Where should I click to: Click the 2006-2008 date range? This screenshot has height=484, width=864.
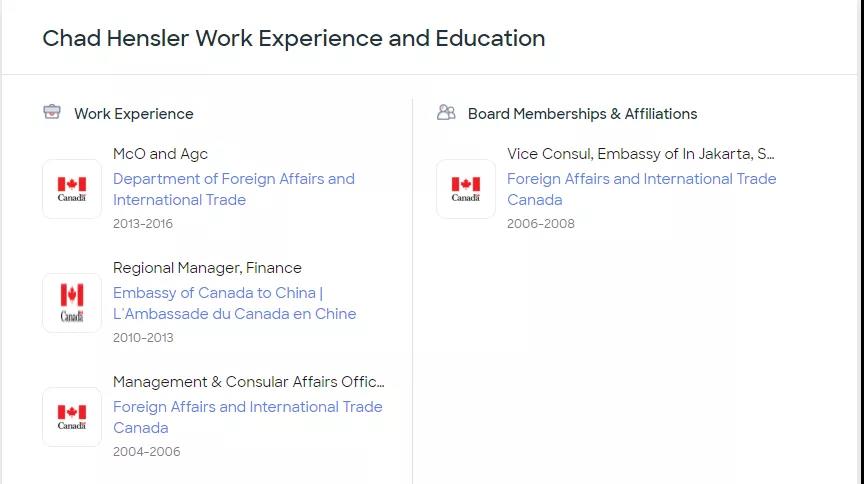tap(540, 224)
